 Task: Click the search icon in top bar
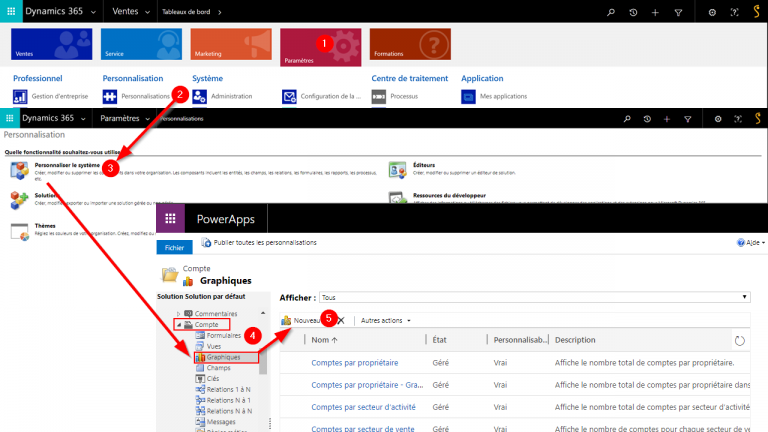(x=611, y=12)
